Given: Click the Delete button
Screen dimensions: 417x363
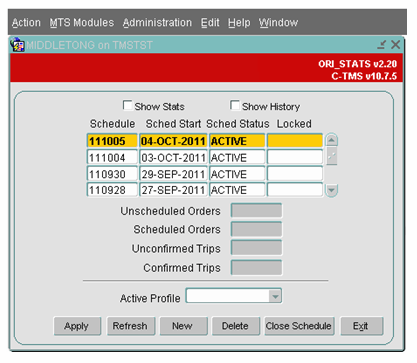Looking at the screenshot, I should click(235, 326).
